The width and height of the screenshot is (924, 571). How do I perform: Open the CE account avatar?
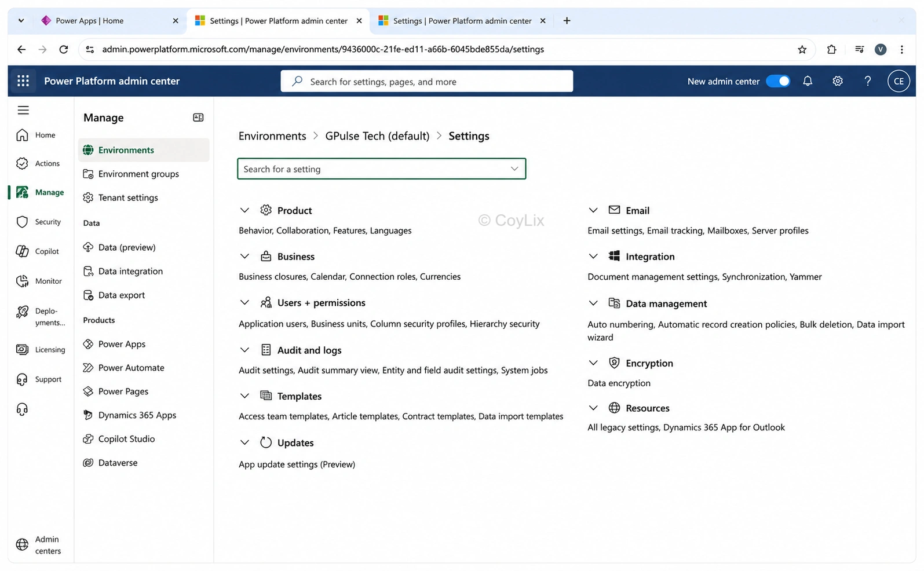[899, 81]
